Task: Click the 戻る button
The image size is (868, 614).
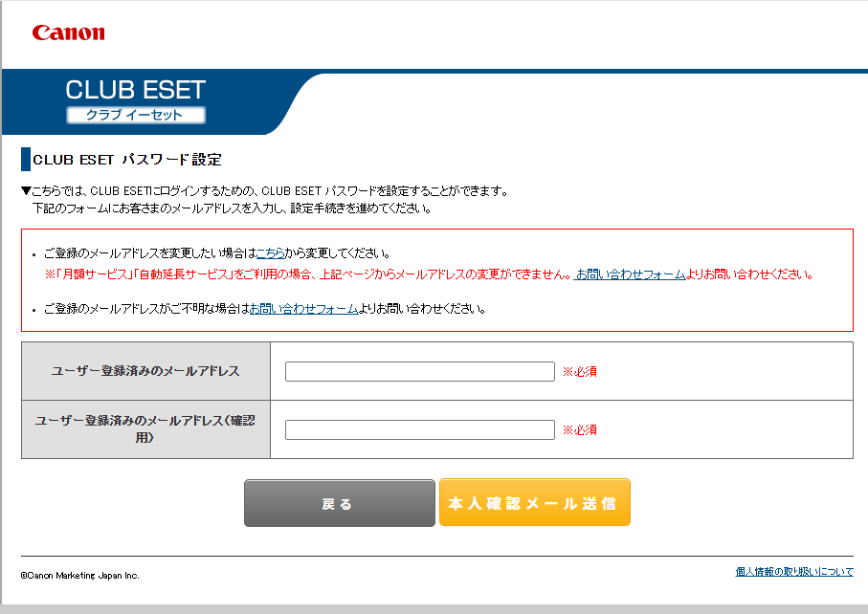Action: pyautogui.click(x=340, y=503)
